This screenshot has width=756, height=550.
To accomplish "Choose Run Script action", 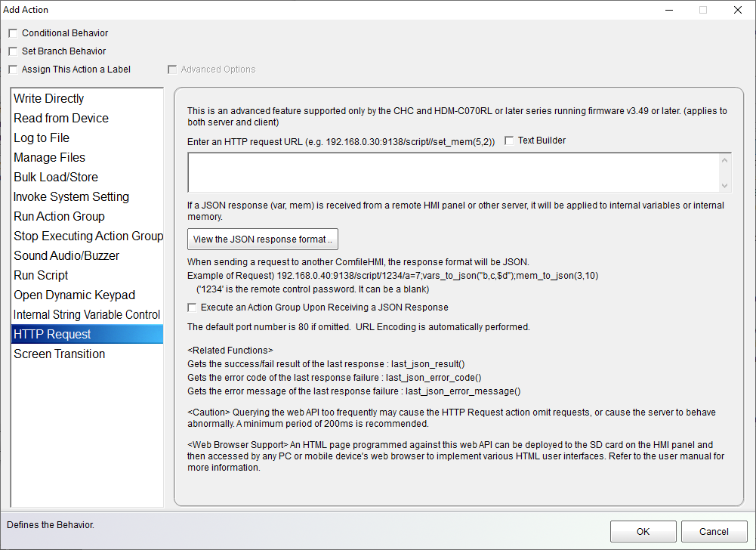I will point(41,276).
